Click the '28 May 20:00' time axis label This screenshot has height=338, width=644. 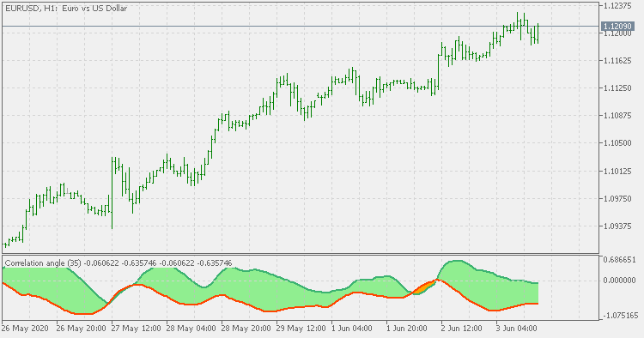(246, 329)
